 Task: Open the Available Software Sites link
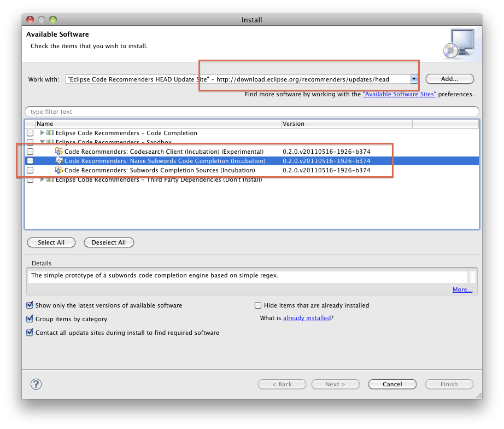click(x=399, y=94)
